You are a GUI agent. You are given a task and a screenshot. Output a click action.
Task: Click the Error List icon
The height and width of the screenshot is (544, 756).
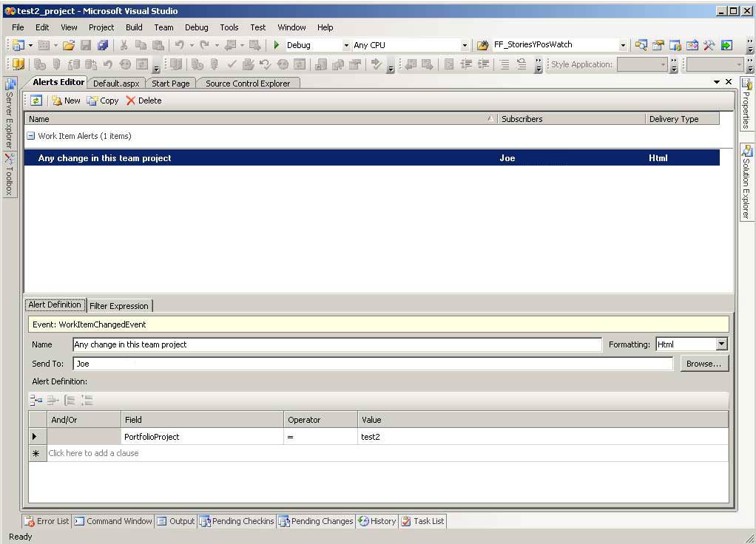[x=30, y=521]
